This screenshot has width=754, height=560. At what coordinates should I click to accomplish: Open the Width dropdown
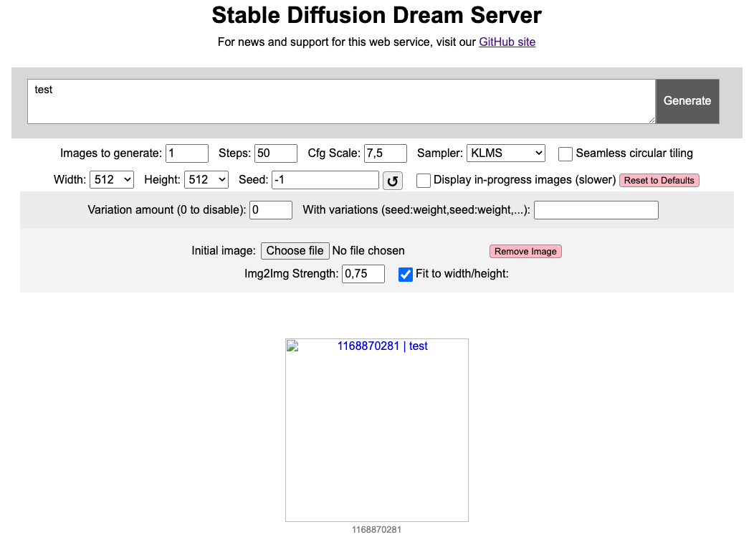[x=112, y=179]
